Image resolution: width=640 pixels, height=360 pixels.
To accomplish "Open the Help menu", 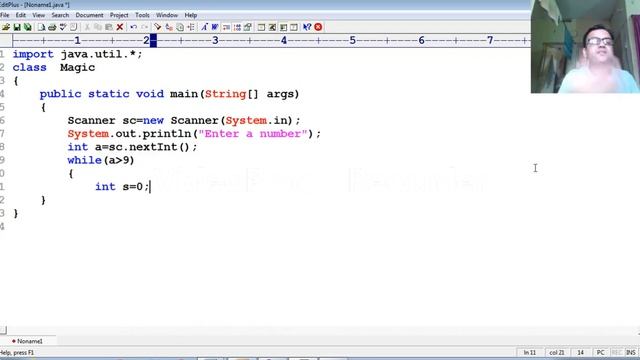I will tap(191, 15).
